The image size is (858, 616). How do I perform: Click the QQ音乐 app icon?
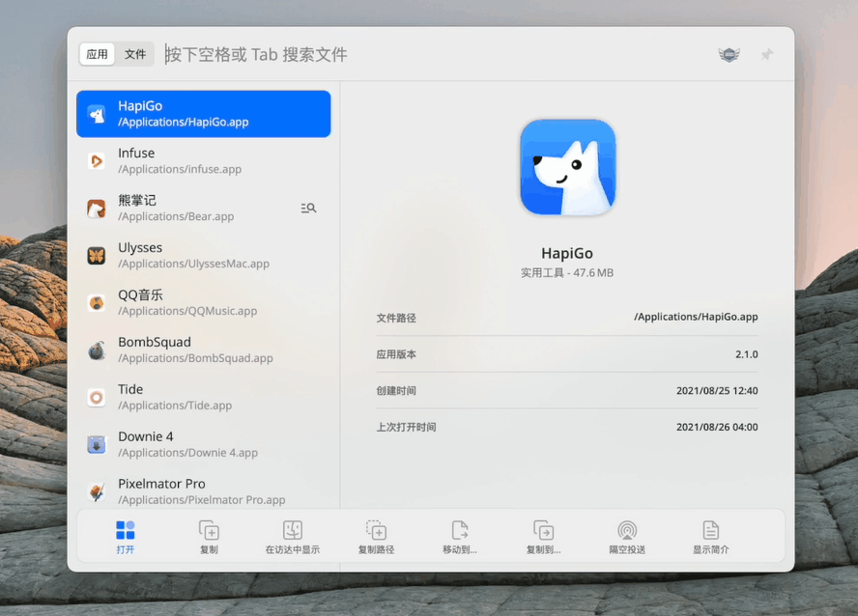[x=97, y=303]
